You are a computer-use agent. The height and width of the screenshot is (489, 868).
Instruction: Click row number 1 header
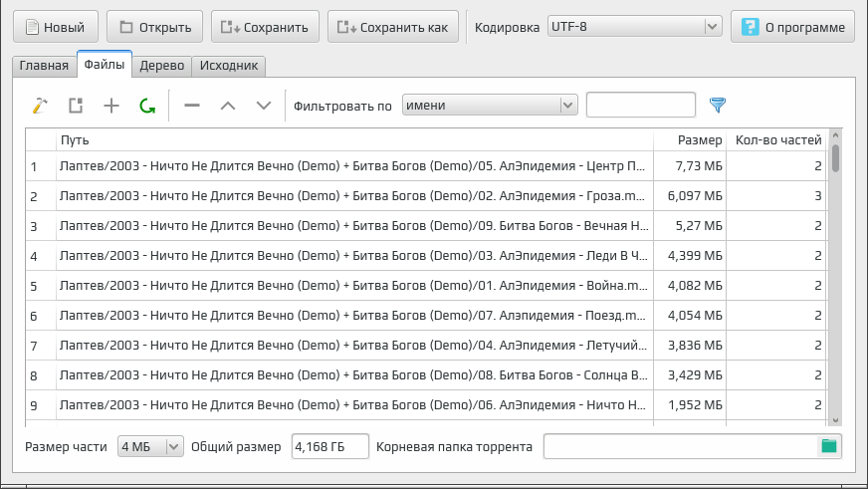click(41, 166)
